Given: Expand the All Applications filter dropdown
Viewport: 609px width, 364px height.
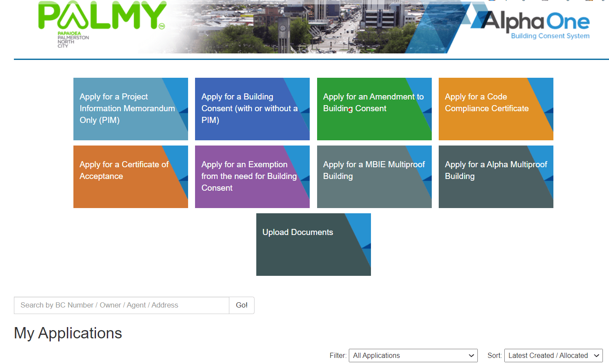Looking at the screenshot, I should pyautogui.click(x=413, y=355).
